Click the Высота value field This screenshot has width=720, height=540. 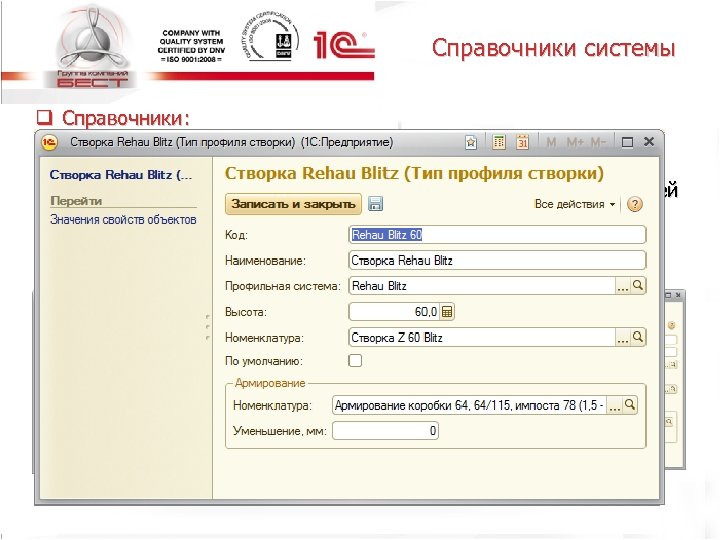394,312
